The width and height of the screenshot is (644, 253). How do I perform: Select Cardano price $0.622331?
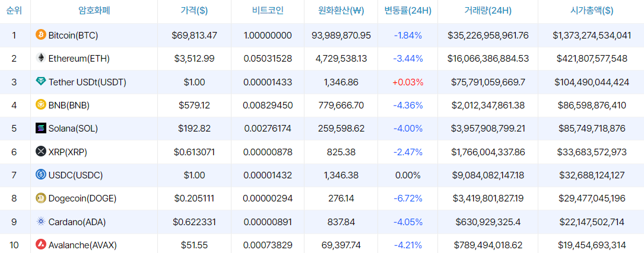pyautogui.click(x=194, y=222)
